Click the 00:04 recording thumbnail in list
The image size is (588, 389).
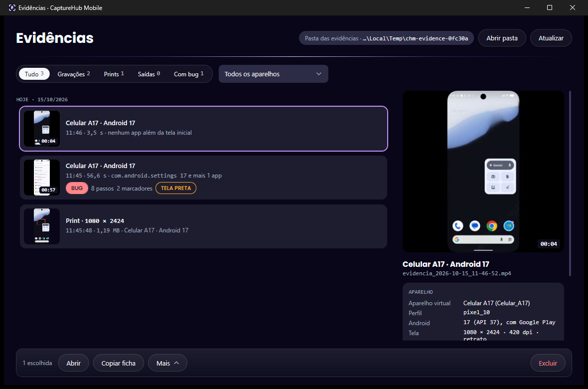[42, 128]
